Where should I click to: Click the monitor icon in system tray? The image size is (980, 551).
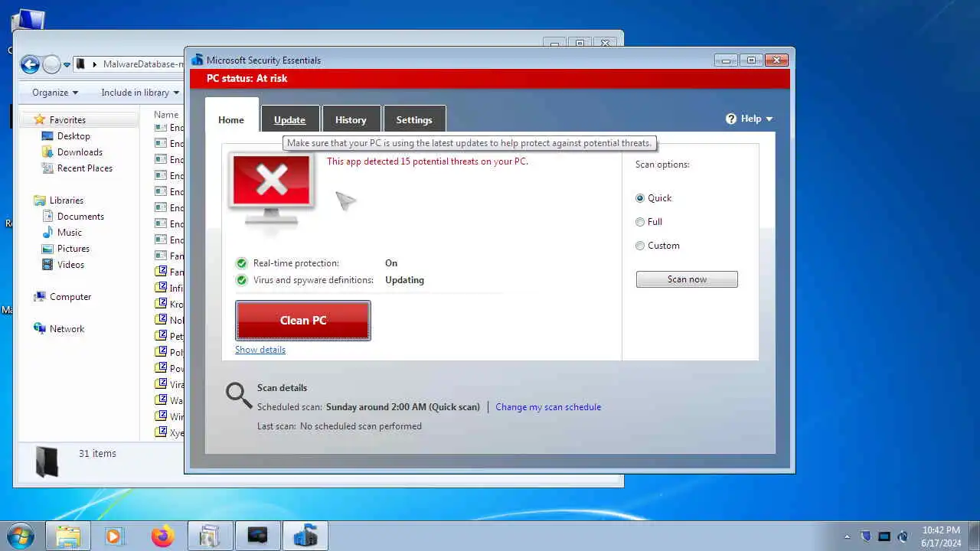[x=884, y=536]
